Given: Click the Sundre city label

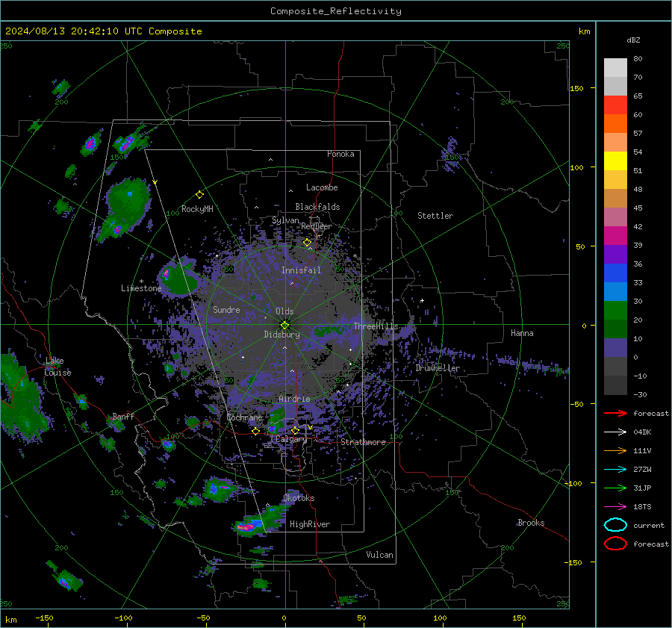Looking at the screenshot, I should coord(226,309).
